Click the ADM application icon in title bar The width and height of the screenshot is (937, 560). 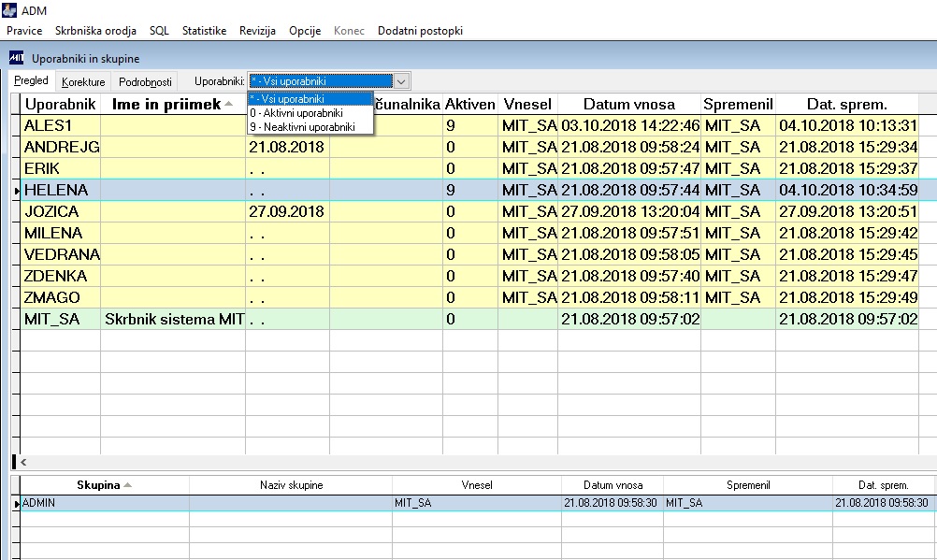click(9, 10)
